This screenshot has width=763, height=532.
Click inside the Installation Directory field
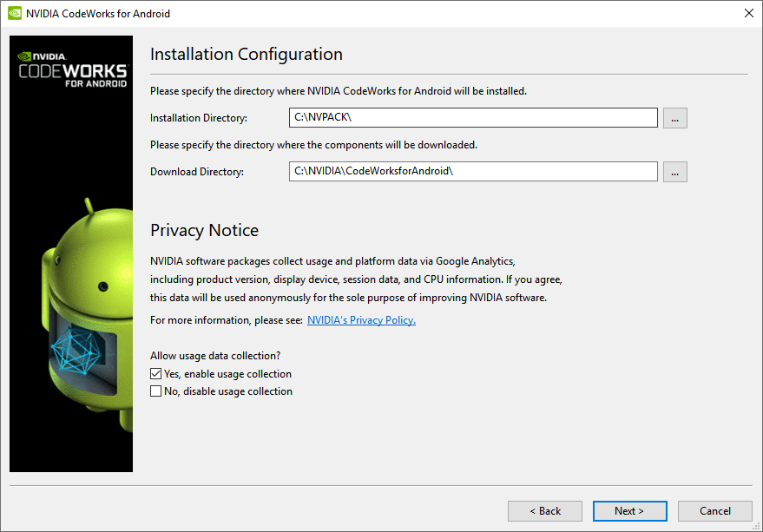[473, 118]
